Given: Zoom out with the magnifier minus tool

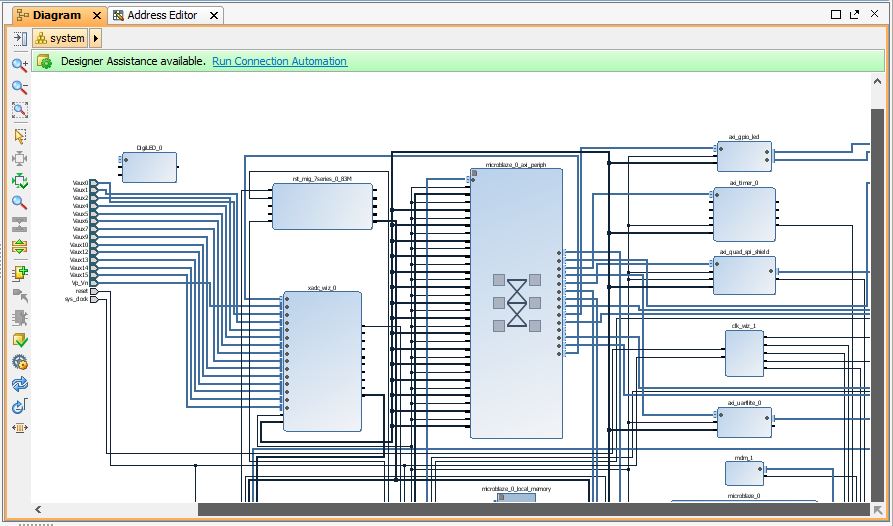Looking at the screenshot, I should (x=20, y=87).
